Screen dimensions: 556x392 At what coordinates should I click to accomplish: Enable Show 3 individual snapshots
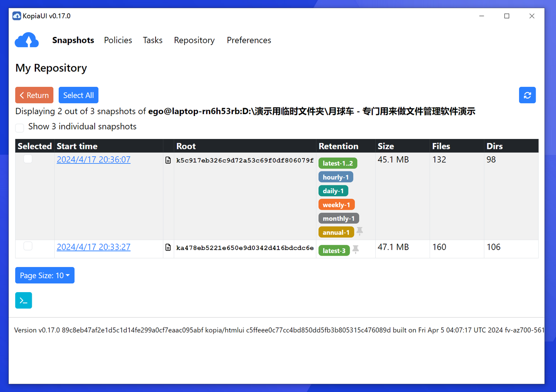[x=19, y=128]
